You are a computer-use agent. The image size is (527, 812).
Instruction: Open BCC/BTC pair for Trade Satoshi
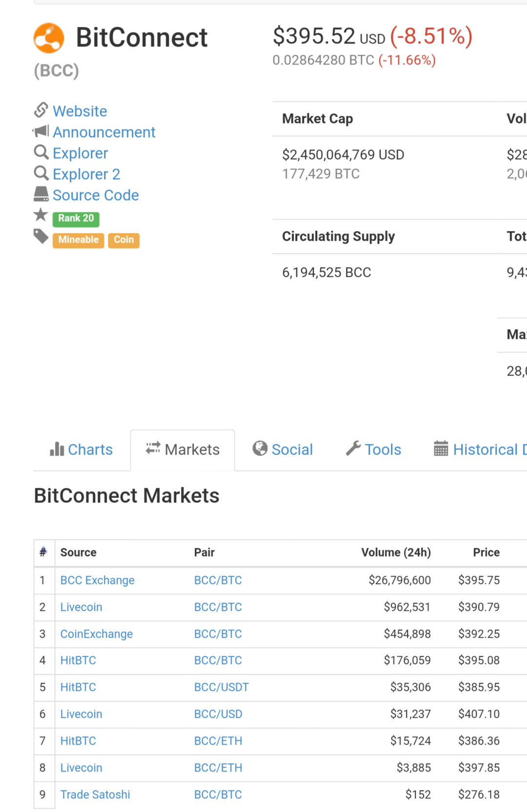pyautogui.click(x=218, y=794)
